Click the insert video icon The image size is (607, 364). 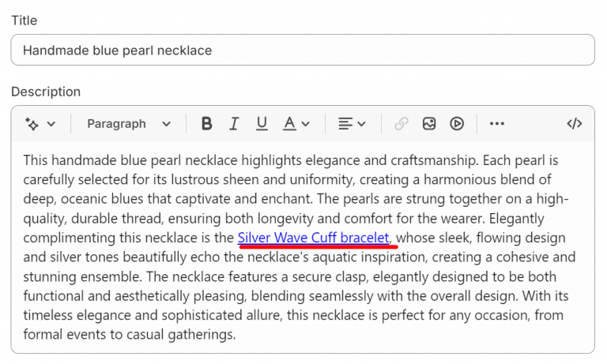(x=457, y=124)
